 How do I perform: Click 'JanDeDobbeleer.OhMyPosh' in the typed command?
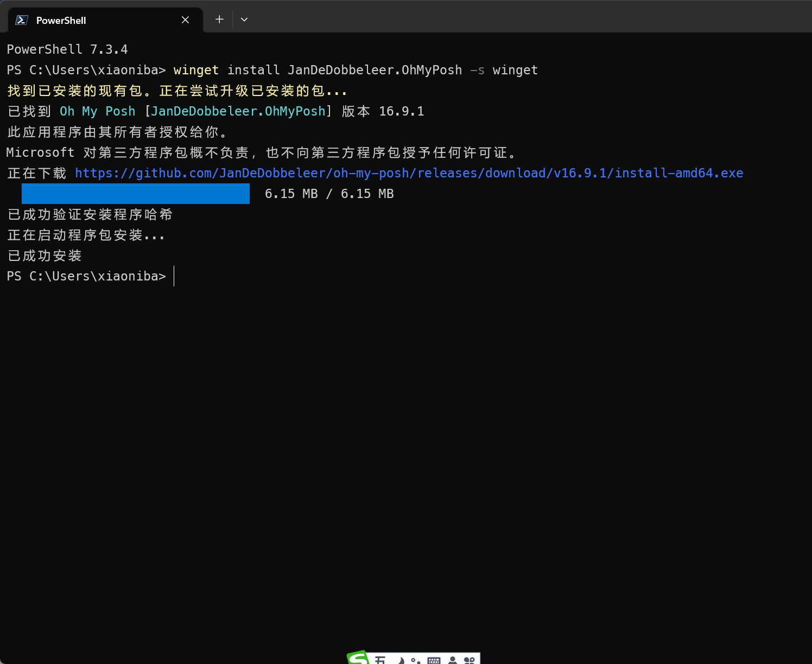tap(375, 70)
